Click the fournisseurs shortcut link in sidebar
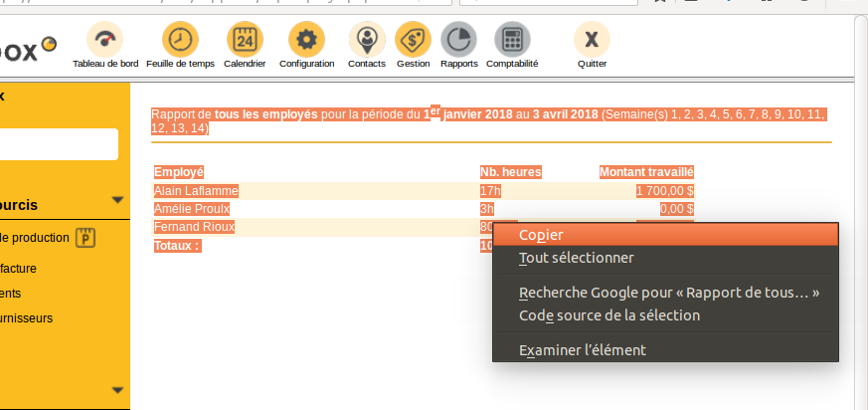Viewport: 868px width, 410px height. 27,318
